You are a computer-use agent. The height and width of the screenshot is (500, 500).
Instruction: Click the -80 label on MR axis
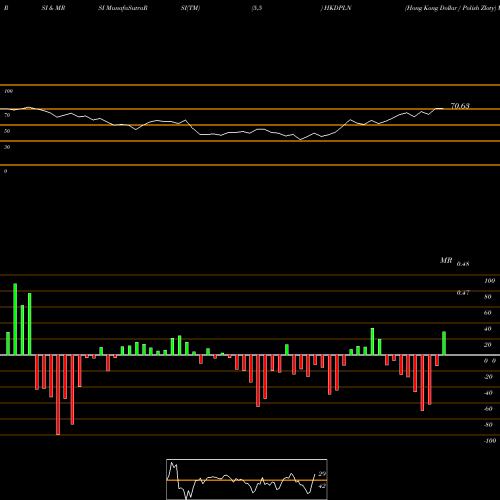[488, 425]
